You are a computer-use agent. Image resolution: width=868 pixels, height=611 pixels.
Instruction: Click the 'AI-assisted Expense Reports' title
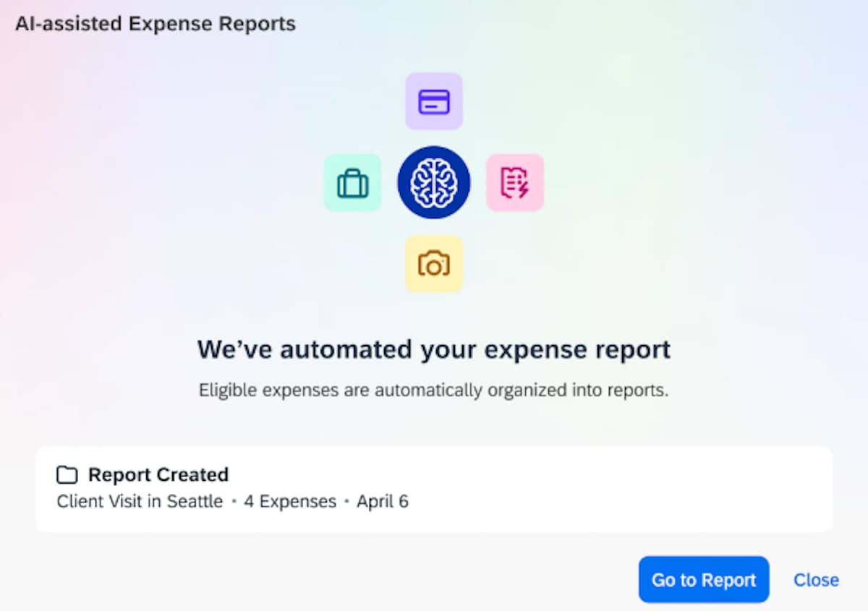point(156,24)
